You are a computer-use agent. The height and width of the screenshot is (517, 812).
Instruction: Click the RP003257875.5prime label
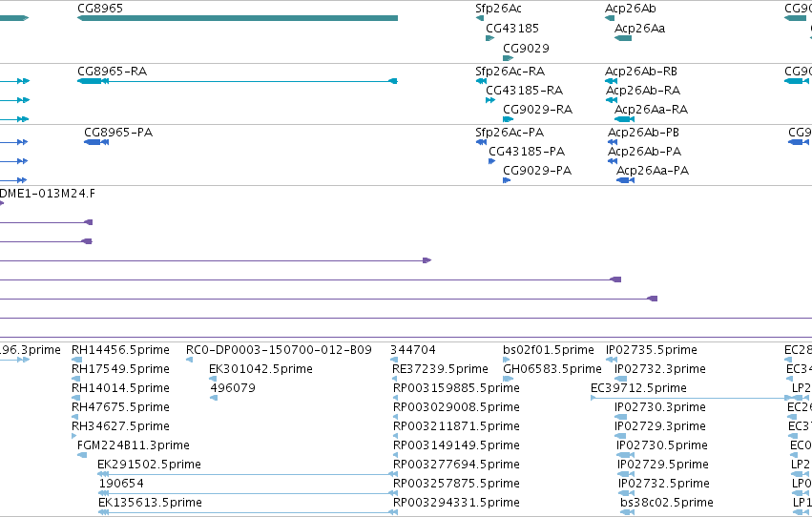click(x=456, y=484)
